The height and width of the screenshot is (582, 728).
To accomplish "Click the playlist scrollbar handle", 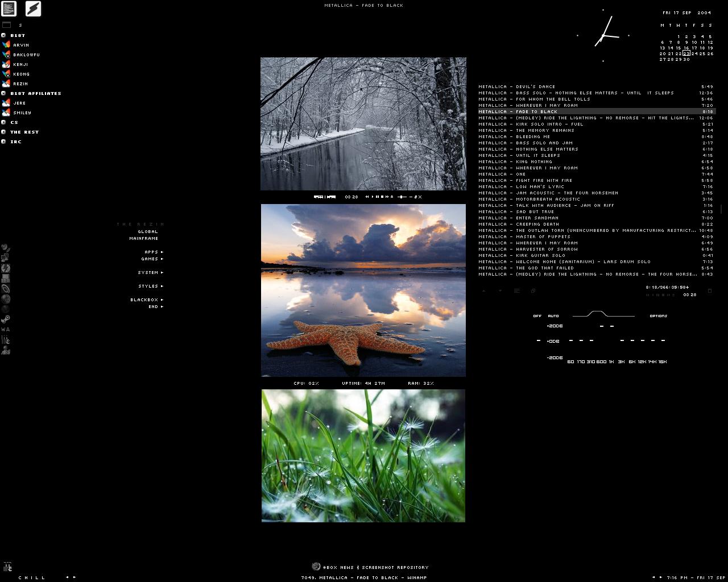I will click(721, 209).
